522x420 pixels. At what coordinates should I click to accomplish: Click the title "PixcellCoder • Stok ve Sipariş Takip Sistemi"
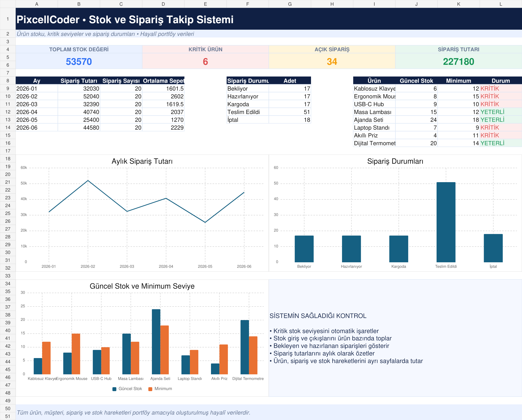125,20
